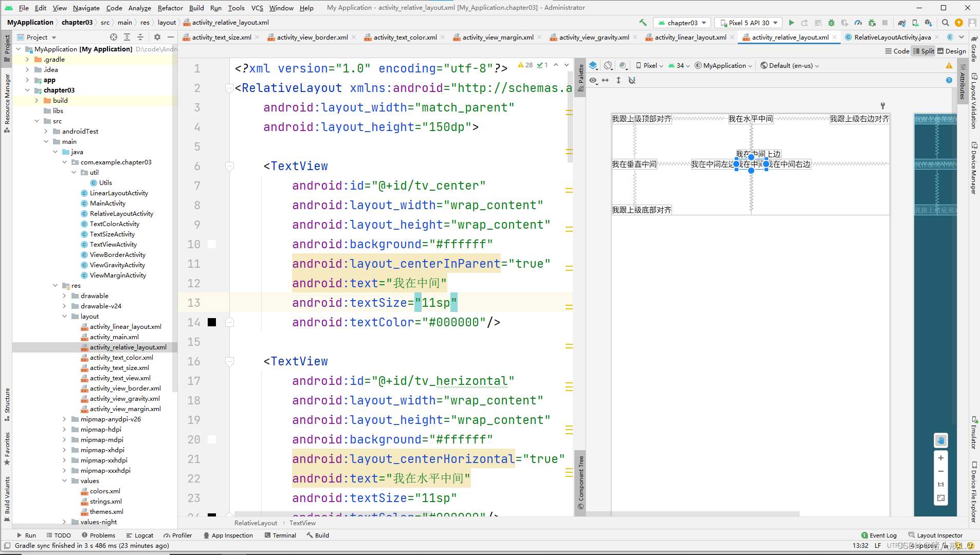980x555 pixels.
Task: Click the white color swatch on line 10
Action: tap(212, 244)
